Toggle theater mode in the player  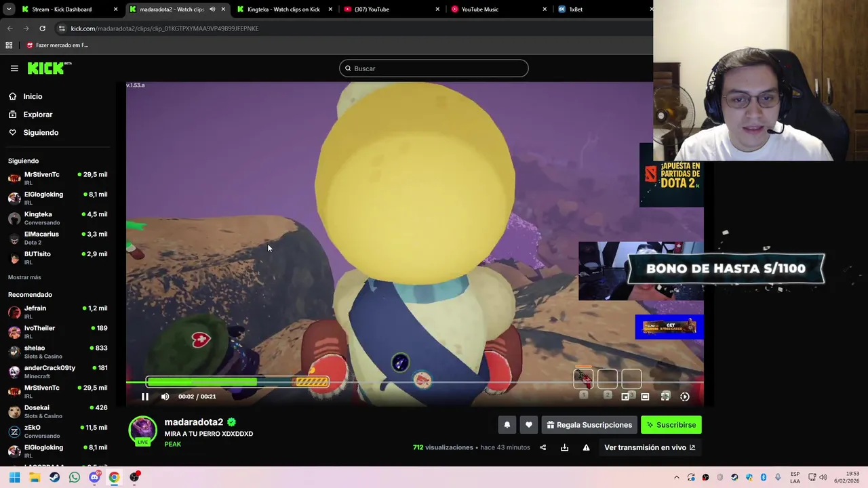(x=645, y=396)
